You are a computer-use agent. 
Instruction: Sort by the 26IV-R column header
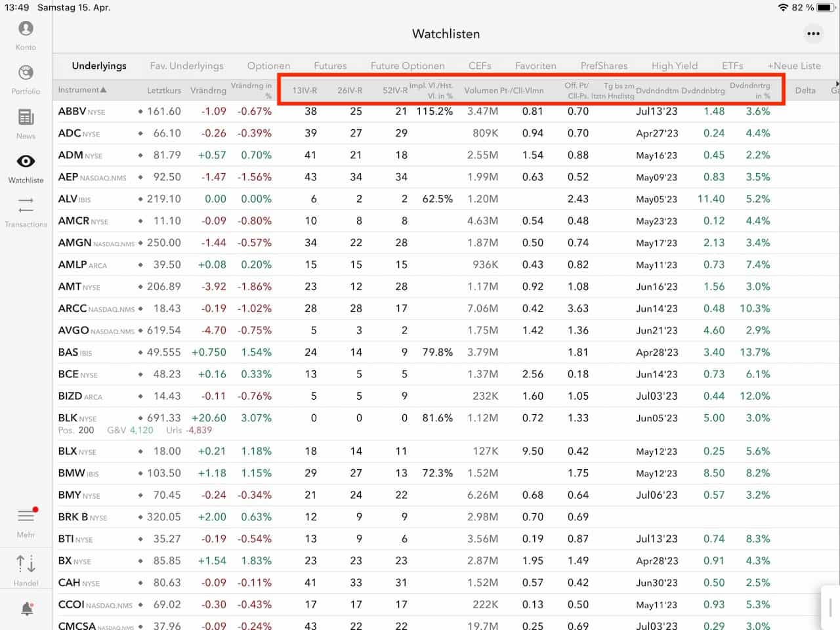(x=350, y=91)
